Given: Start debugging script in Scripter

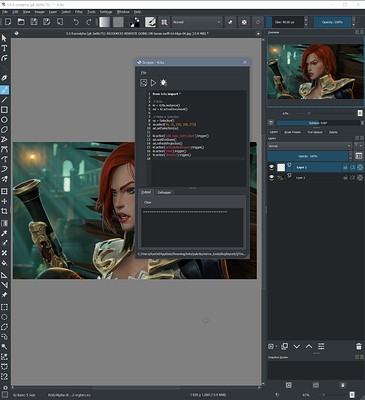Looking at the screenshot, I should tap(163, 83).
